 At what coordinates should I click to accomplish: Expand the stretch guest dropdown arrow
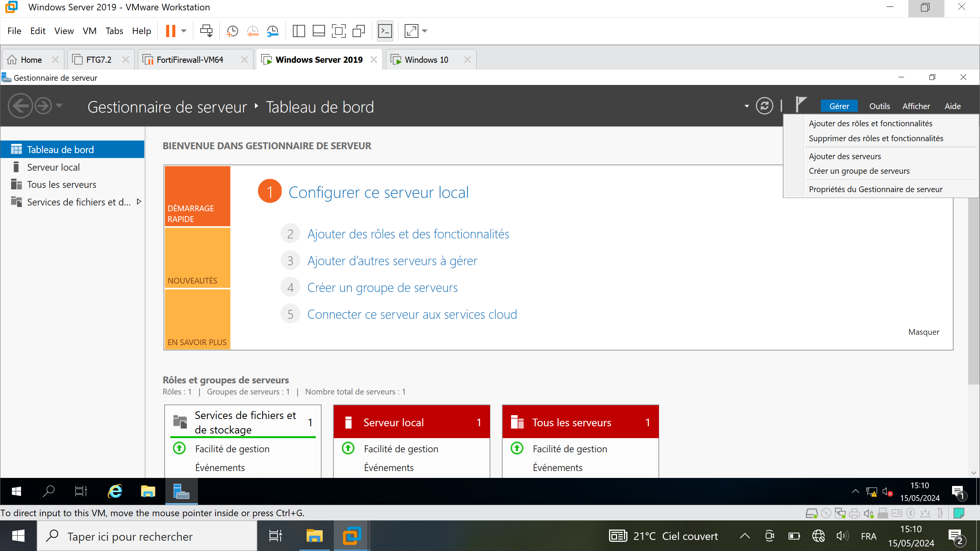click(425, 31)
